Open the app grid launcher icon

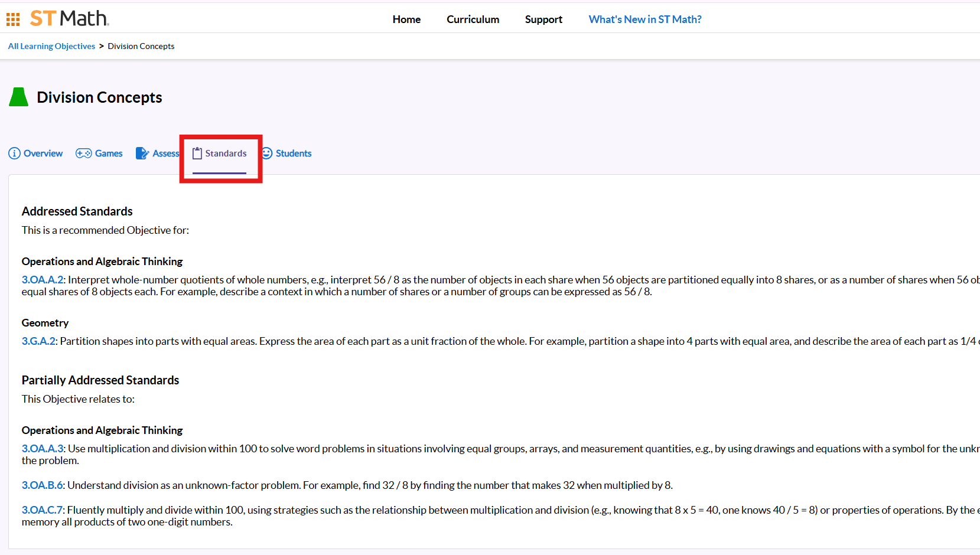(13, 19)
